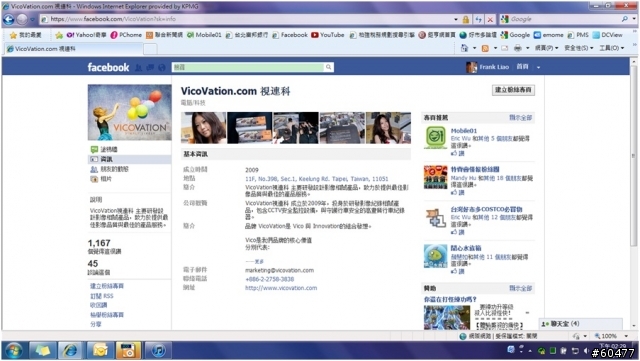The image size is (640, 361).
Task: Open the Facebook account dropdown arrow
Action: (x=538, y=67)
